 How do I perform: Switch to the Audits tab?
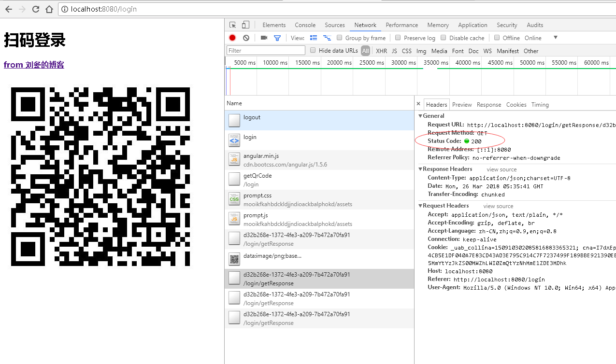click(x=535, y=25)
